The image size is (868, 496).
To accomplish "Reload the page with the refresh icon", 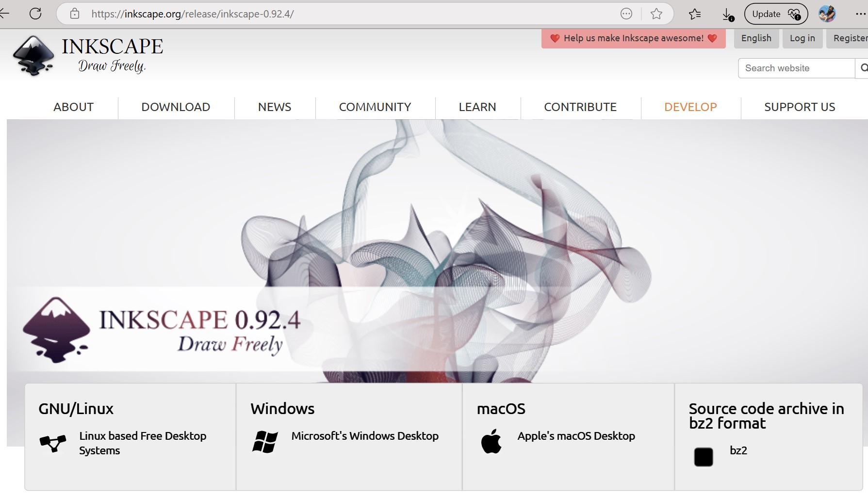I will (x=35, y=14).
